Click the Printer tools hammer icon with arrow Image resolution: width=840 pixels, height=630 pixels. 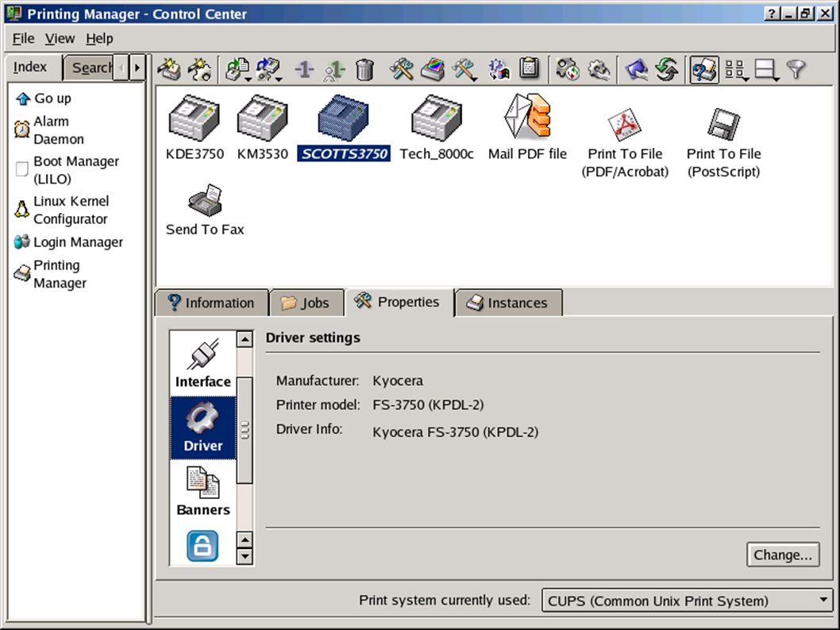click(x=464, y=70)
